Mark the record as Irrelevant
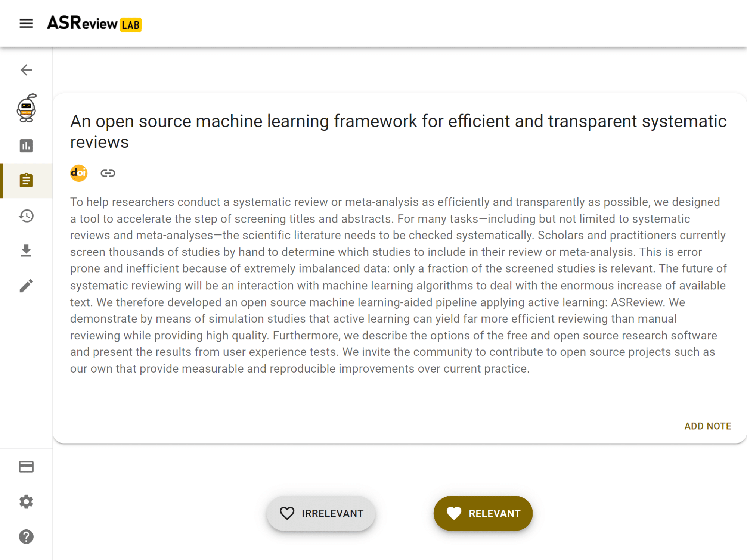The image size is (747, 560). point(321,513)
